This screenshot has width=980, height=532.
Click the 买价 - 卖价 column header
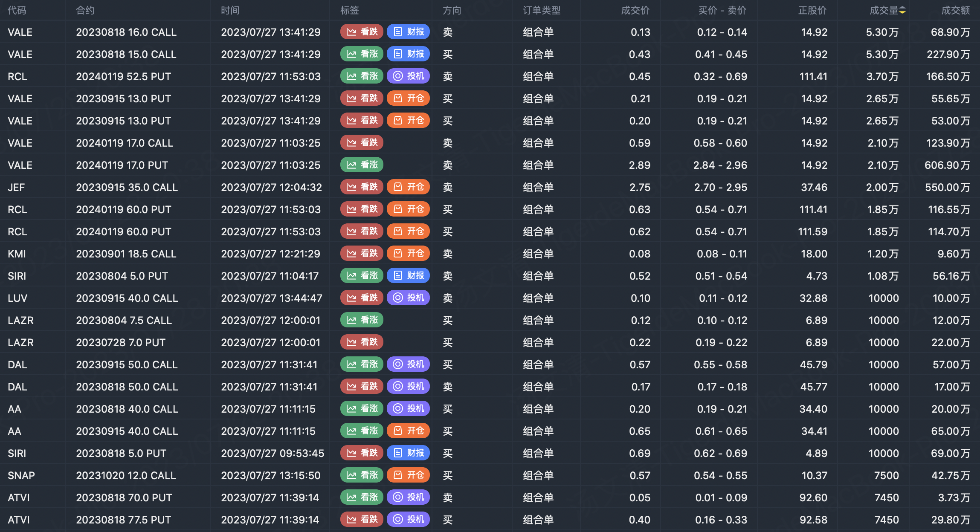722,10
